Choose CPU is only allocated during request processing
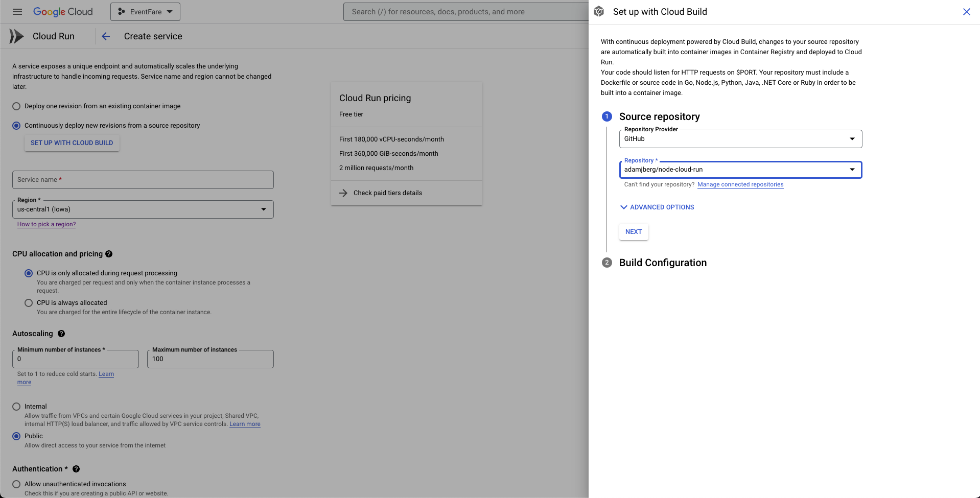 click(29, 273)
